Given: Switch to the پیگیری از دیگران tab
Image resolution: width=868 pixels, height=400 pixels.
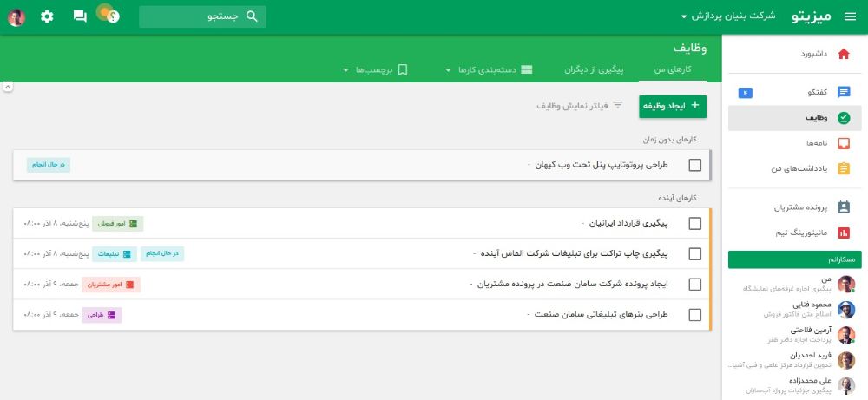Looking at the screenshot, I should coord(594,69).
